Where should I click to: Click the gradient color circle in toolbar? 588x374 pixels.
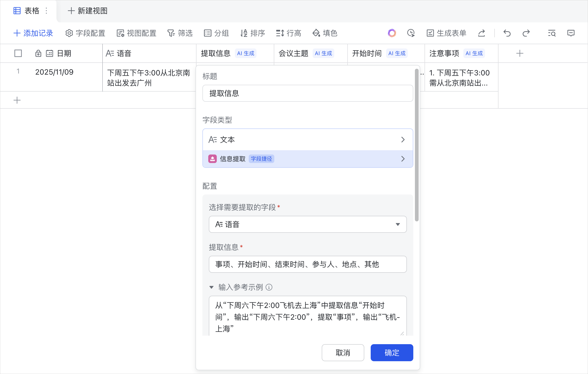pyautogui.click(x=392, y=33)
